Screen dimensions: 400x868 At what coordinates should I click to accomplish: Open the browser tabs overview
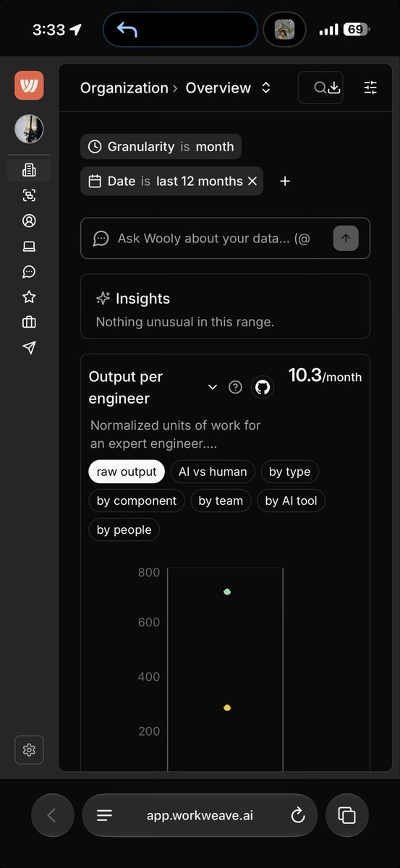tap(347, 815)
